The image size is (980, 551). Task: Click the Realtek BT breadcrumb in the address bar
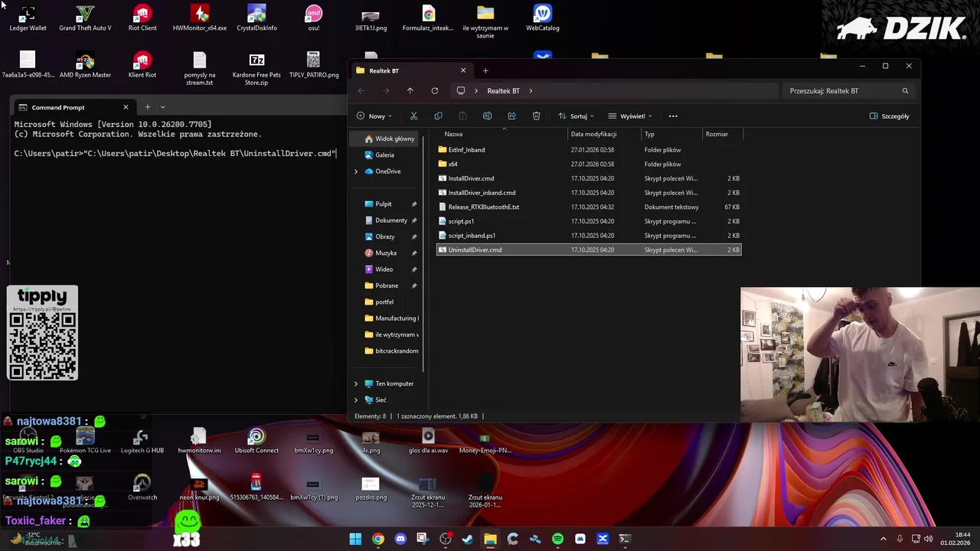(503, 91)
